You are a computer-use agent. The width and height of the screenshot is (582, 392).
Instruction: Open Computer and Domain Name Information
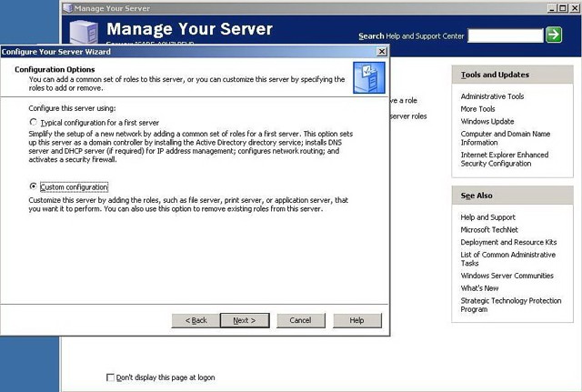pyautogui.click(x=506, y=138)
